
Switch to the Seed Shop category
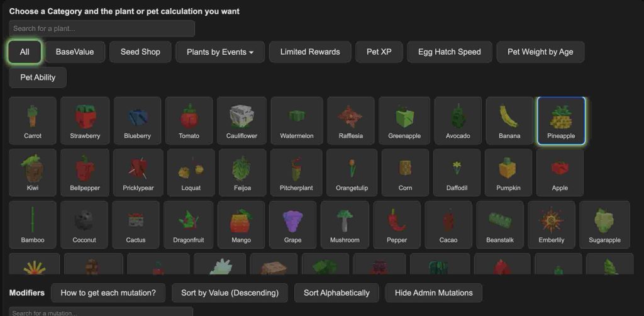tap(140, 52)
